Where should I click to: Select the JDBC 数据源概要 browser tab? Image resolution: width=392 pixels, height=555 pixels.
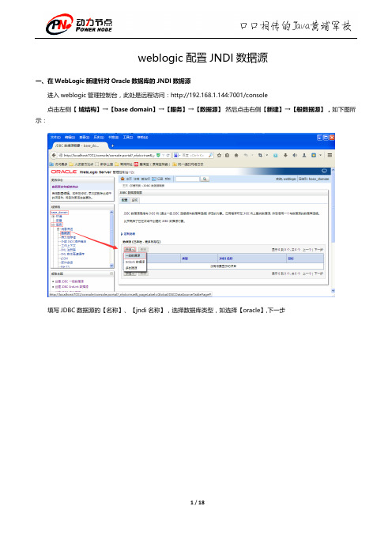coord(80,145)
